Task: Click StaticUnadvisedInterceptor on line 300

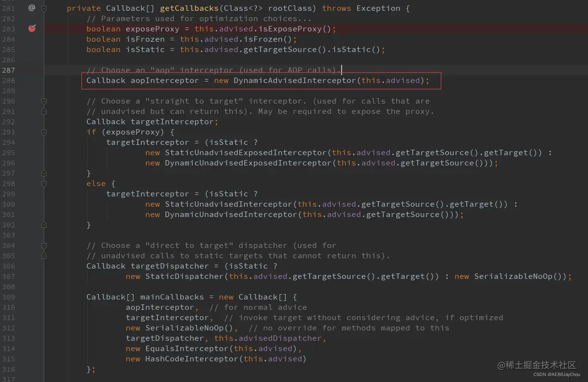Action: tap(229, 204)
